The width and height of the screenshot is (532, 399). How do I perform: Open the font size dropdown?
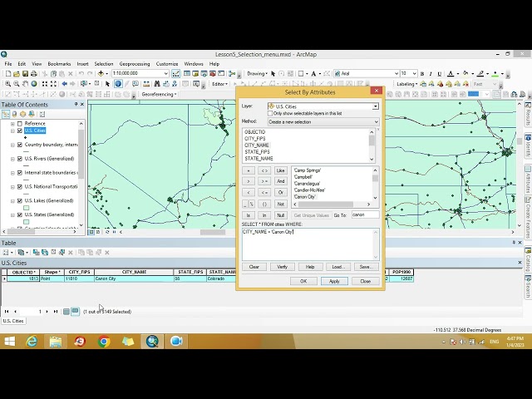[x=414, y=74]
